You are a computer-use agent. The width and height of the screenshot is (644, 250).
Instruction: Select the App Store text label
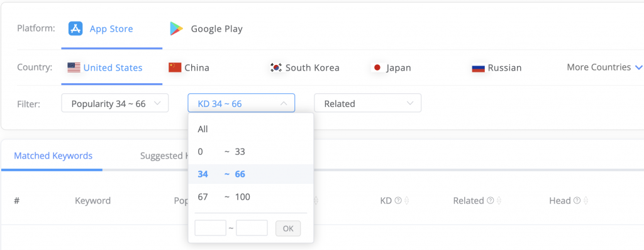111,29
